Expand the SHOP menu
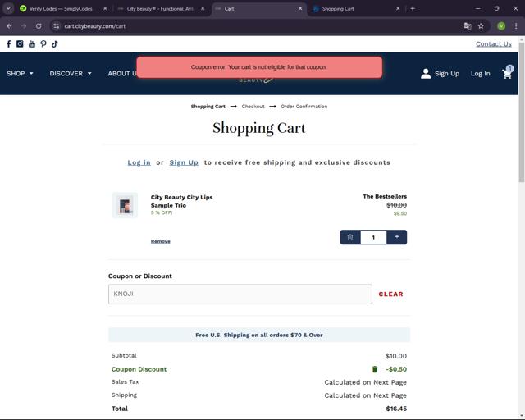 click(20, 73)
